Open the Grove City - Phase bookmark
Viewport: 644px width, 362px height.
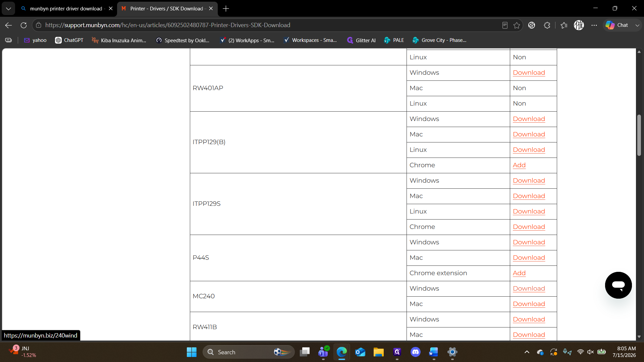[439, 40]
